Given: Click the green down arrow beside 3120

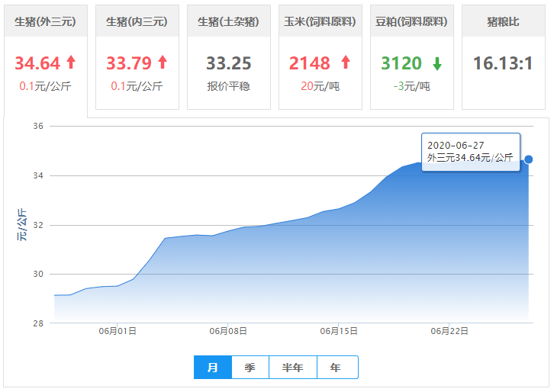Looking at the screenshot, I should point(437,63).
